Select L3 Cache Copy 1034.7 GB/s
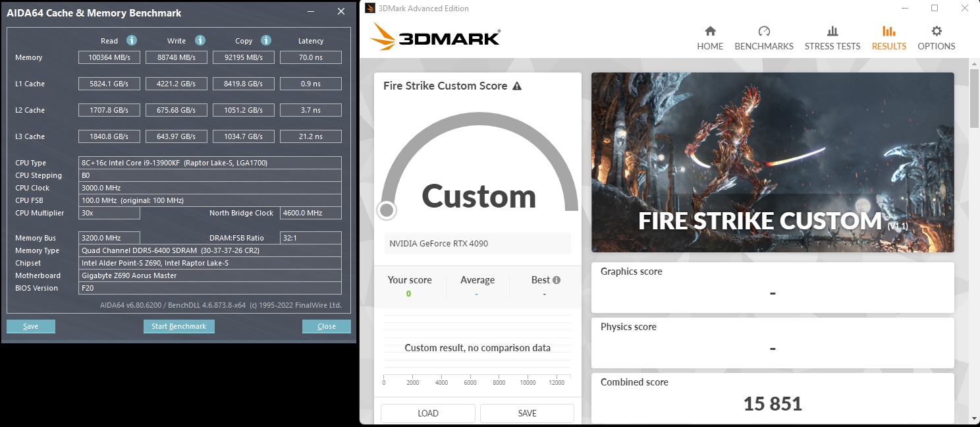 click(x=244, y=136)
